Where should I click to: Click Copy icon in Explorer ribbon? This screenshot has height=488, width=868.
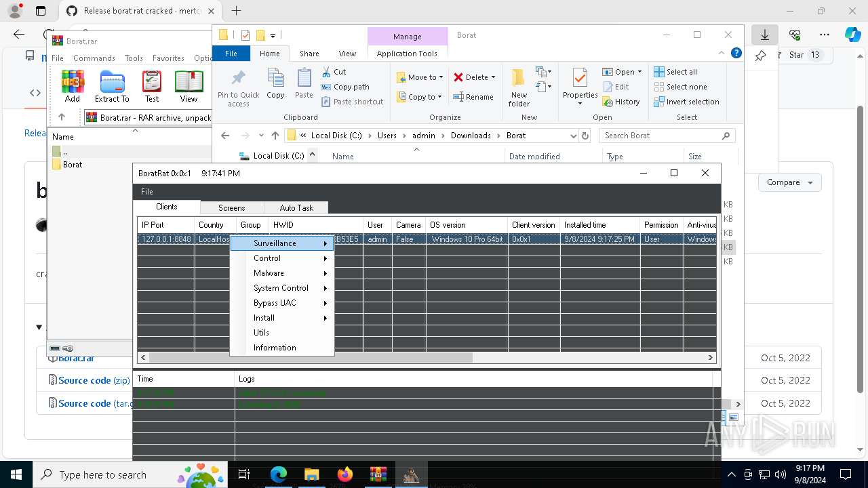pyautogui.click(x=275, y=84)
